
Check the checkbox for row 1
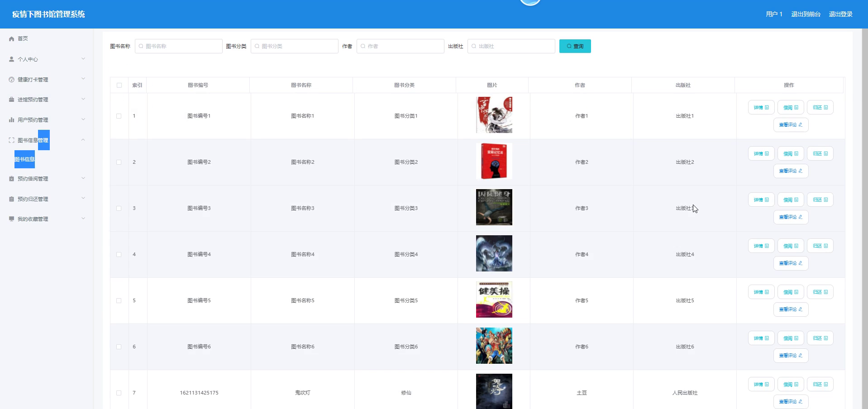point(119,116)
